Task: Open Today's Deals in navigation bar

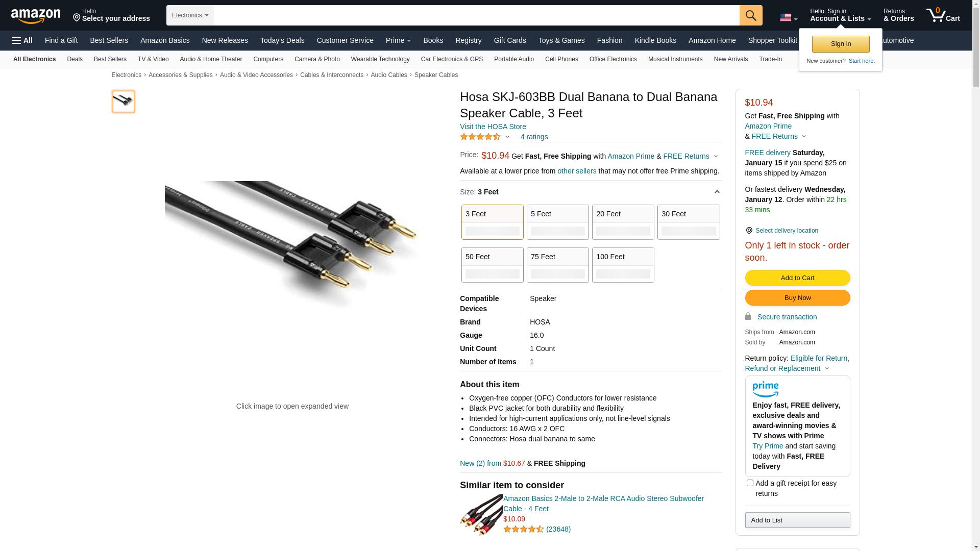Action: click(x=282, y=40)
